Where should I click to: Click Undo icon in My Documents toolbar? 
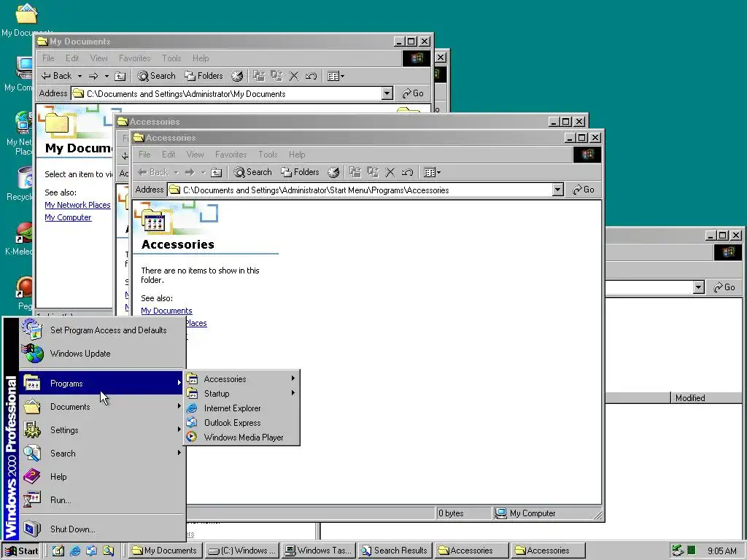[x=311, y=76]
